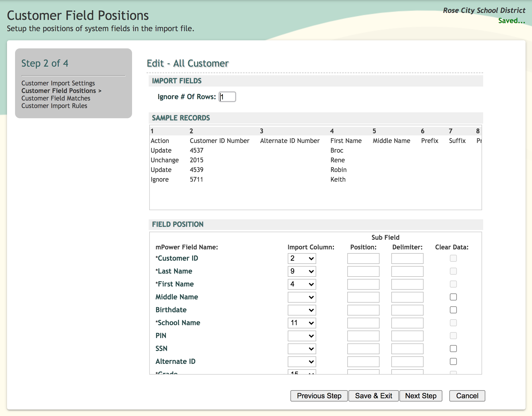Screen dimensions: 532x416
Task: Focus the Ignore # Of Rows field
Action: [227, 97]
